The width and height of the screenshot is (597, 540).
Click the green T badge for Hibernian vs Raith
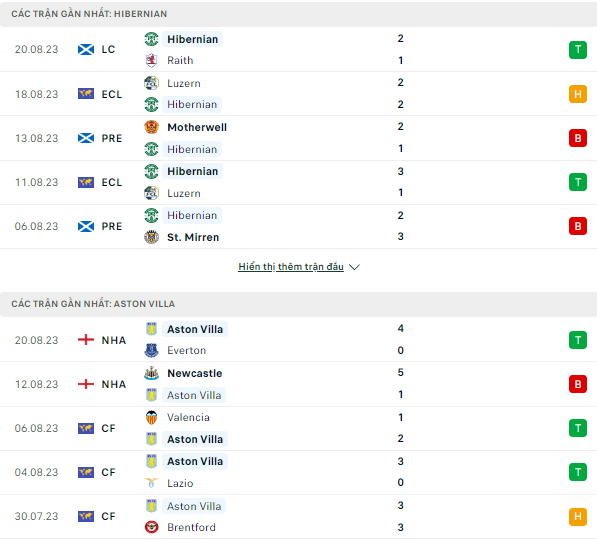pyautogui.click(x=578, y=50)
